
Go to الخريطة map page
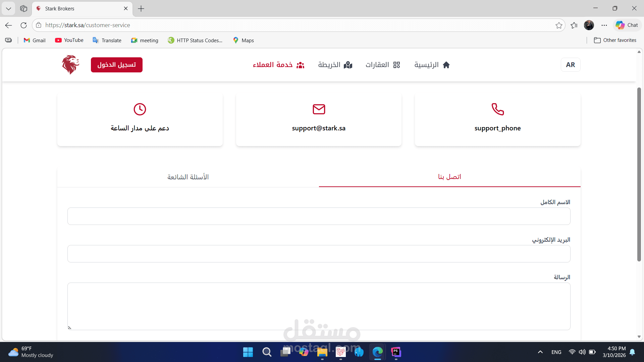(335, 65)
